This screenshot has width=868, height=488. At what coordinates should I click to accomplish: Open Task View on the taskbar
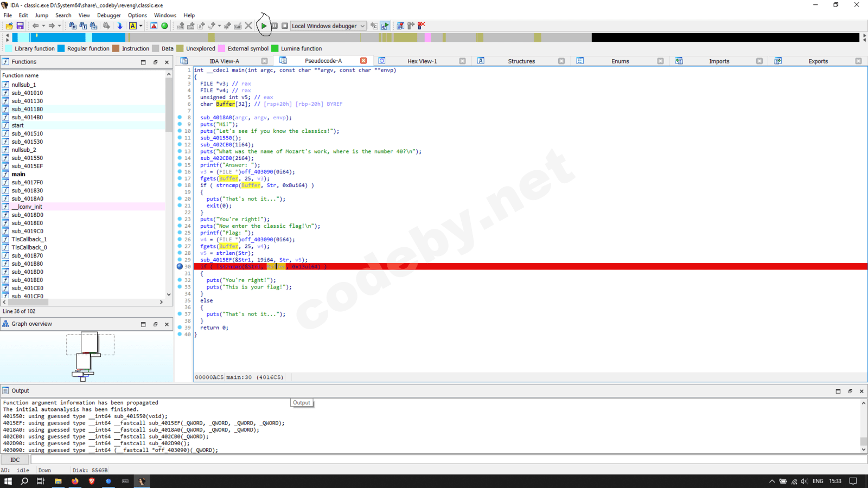pyautogui.click(x=41, y=481)
